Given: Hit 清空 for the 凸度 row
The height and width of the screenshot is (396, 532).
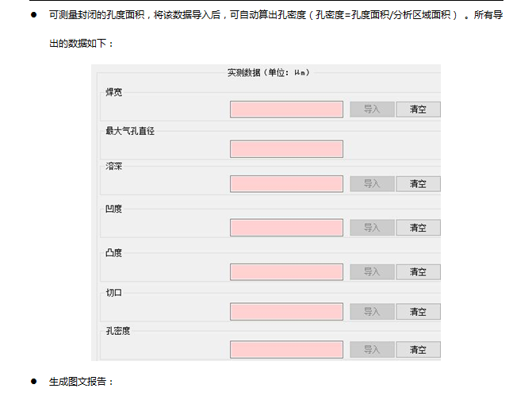Looking at the screenshot, I should pos(418,271).
